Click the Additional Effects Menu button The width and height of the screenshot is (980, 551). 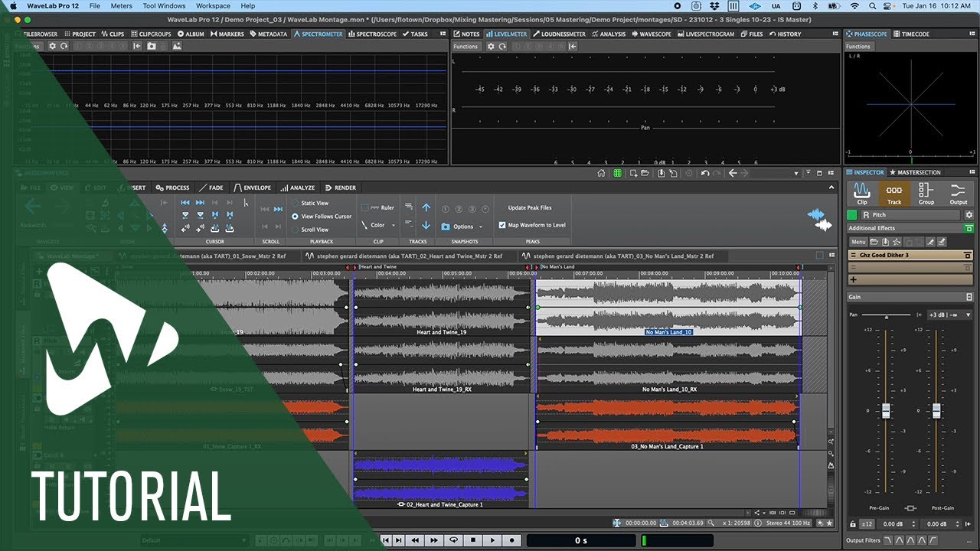(x=857, y=242)
